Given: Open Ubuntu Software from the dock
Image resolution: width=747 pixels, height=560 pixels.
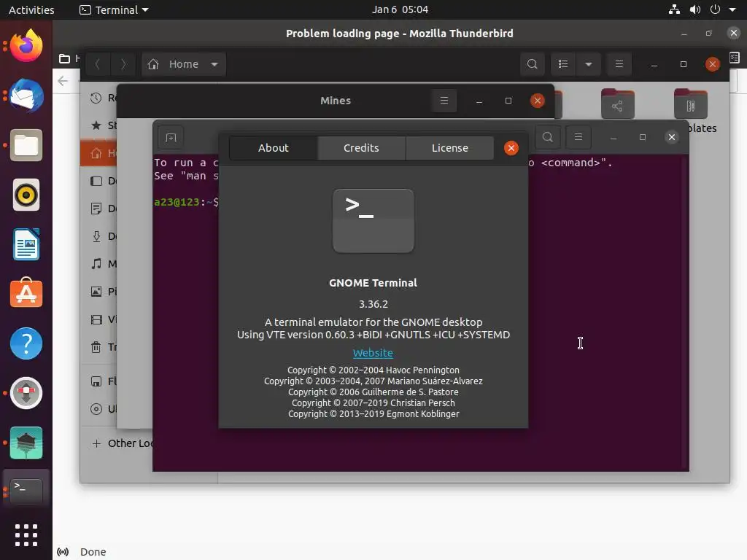Looking at the screenshot, I should 26,293.
